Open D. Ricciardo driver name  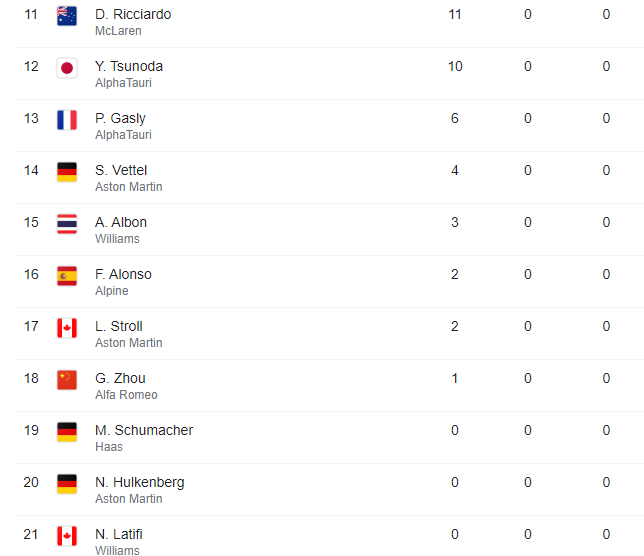point(133,14)
